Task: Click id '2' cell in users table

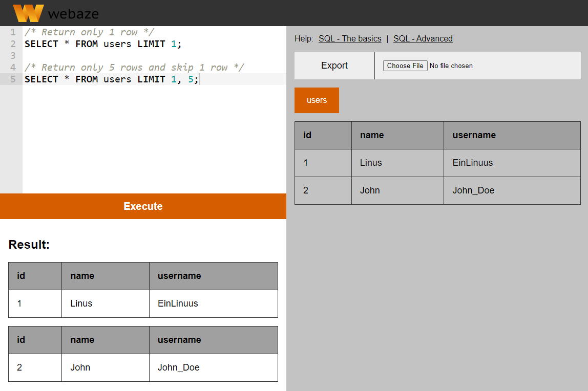Action: coord(323,190)
